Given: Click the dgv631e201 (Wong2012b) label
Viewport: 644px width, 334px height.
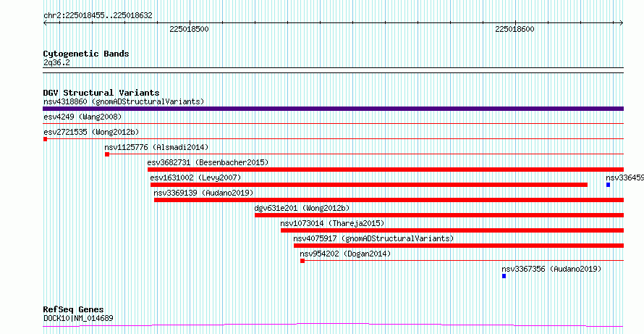Looking at the screenshot, I should pyautogui.click(x=302, y=208).
